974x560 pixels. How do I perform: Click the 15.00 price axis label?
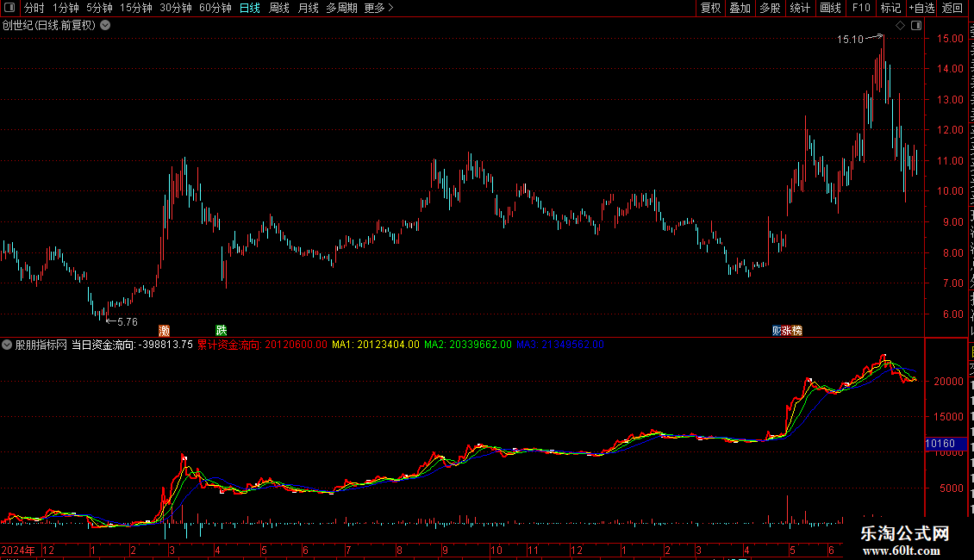coord(950,39)
